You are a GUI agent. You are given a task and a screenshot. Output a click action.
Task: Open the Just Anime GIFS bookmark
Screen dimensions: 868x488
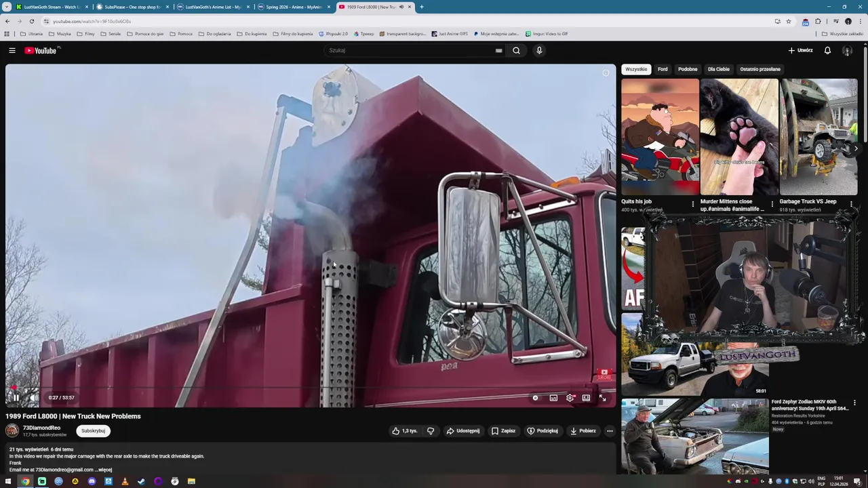coord(450,34)
